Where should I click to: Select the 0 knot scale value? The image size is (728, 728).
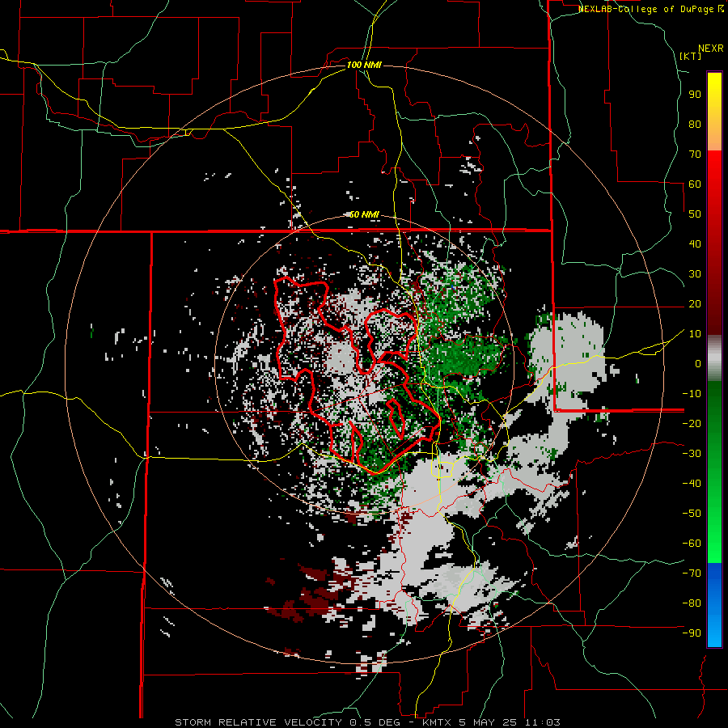698,363
